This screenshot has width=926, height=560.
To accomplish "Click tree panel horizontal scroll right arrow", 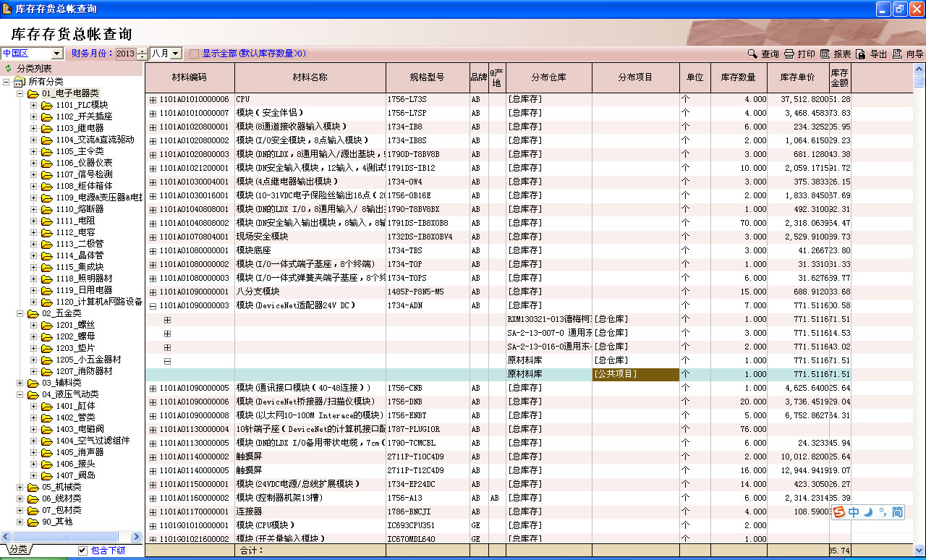I will click(137, 537).
